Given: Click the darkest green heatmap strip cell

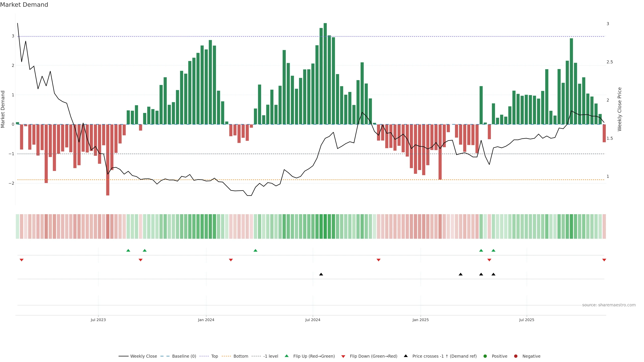Looking at the screenshot, I should [325, 226].
